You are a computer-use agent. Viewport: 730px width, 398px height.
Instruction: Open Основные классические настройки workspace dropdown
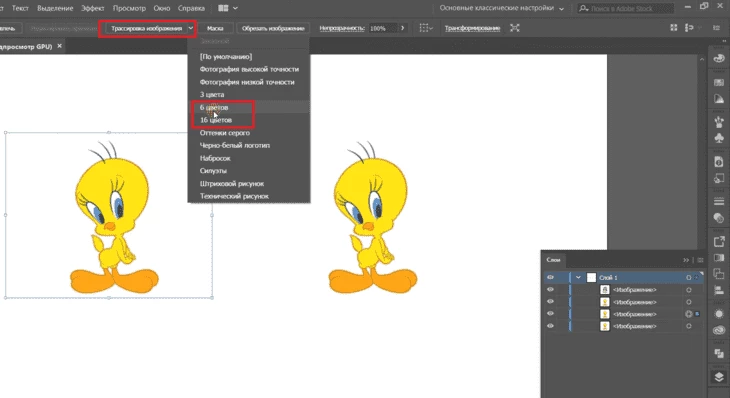click(501, 8)
